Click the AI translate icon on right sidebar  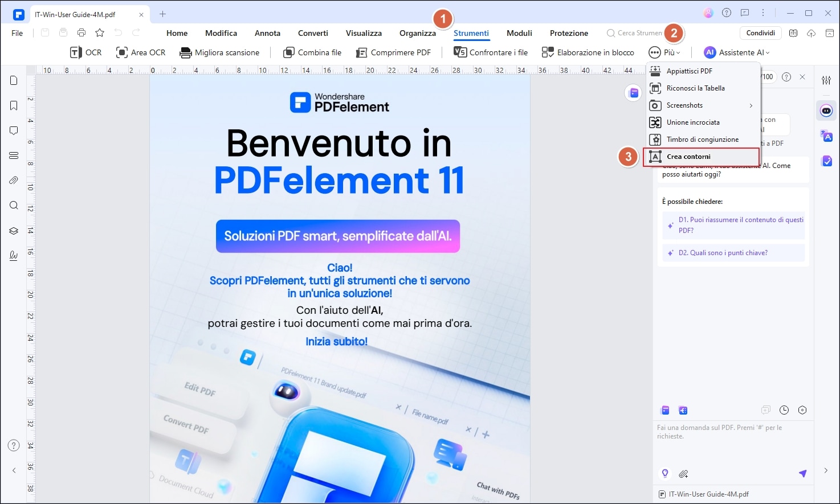click(x=826, y=136)
